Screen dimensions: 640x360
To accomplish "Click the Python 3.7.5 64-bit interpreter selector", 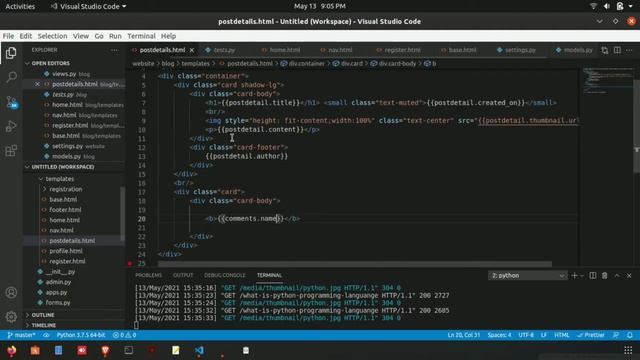I will [80, 335].
